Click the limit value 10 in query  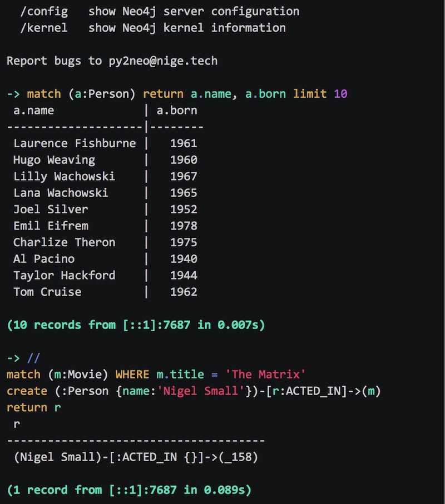coord(341,94)
